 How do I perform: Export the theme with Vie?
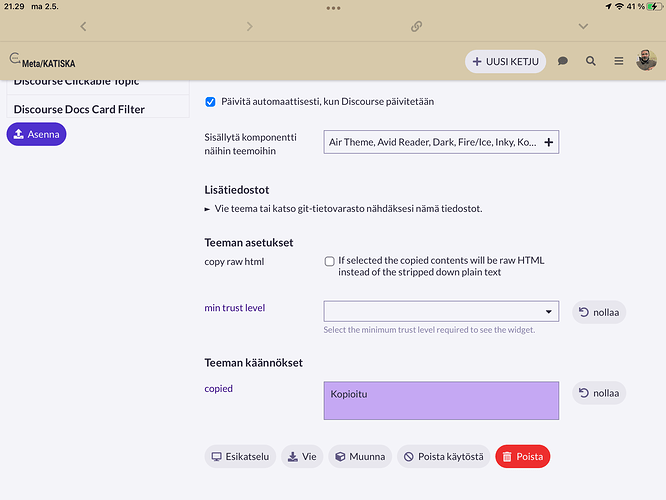click(302, 457)
